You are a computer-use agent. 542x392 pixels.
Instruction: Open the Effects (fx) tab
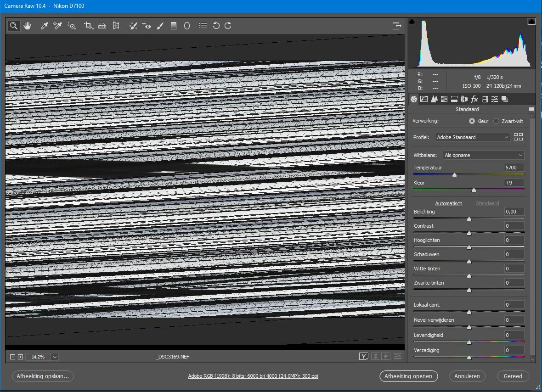pos(474,100)
